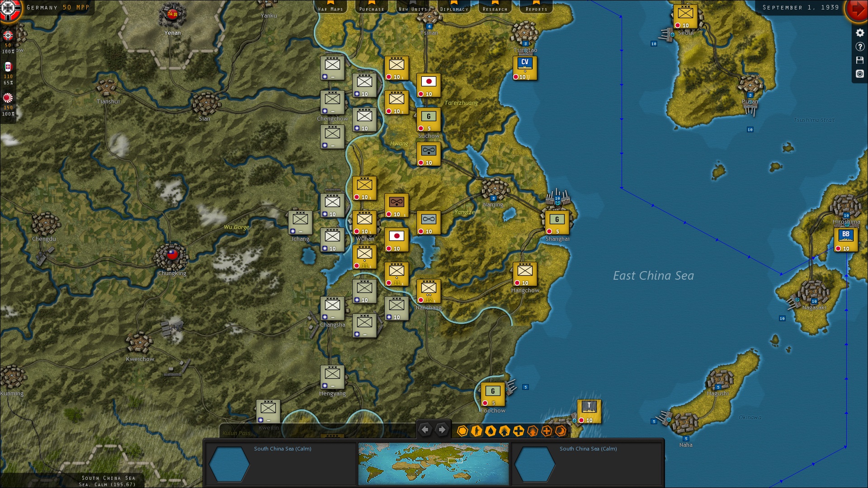Select the Chinese army unit at Changsha
Screen dimensions: 868x488
(x=332, y=309)
